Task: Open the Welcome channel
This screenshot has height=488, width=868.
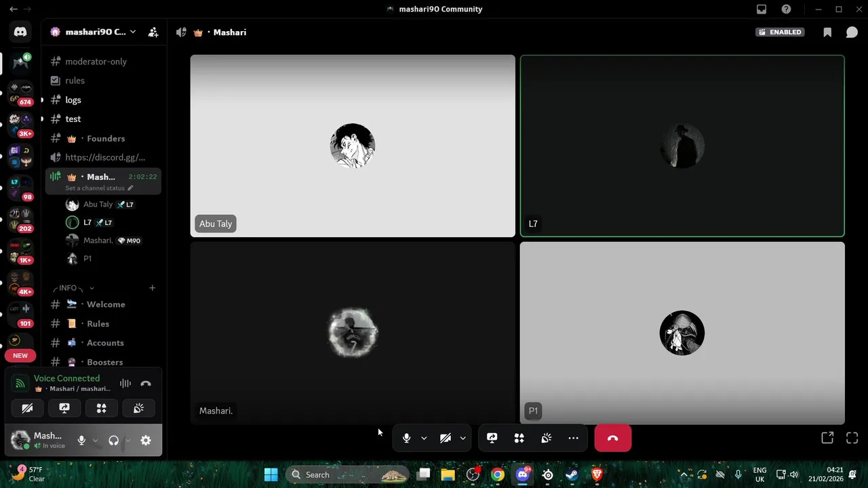Action: click(x=103, y=304)
